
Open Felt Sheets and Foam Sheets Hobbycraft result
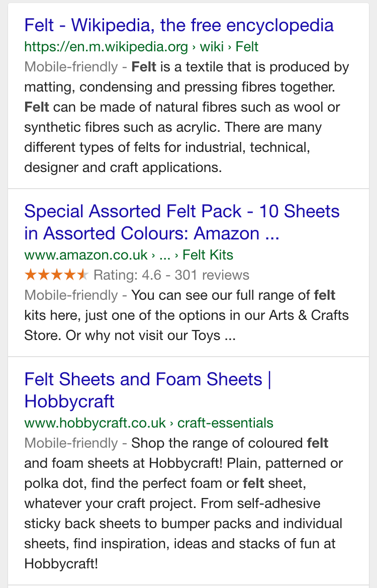click(147, 390)
